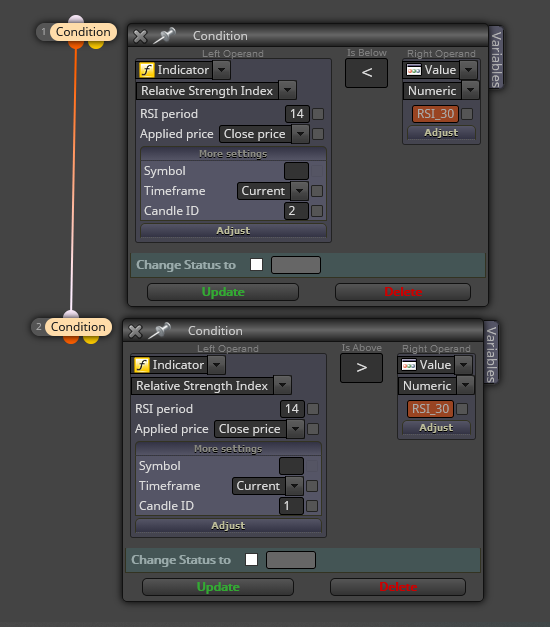Collapse More settings header in second condition
The image size is (550, 627).
pyautogui.click(x=228, y=449)
